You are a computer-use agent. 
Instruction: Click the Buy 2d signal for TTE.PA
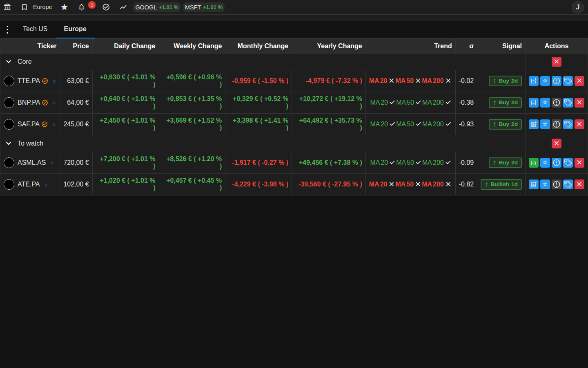(x=505, y=81)
